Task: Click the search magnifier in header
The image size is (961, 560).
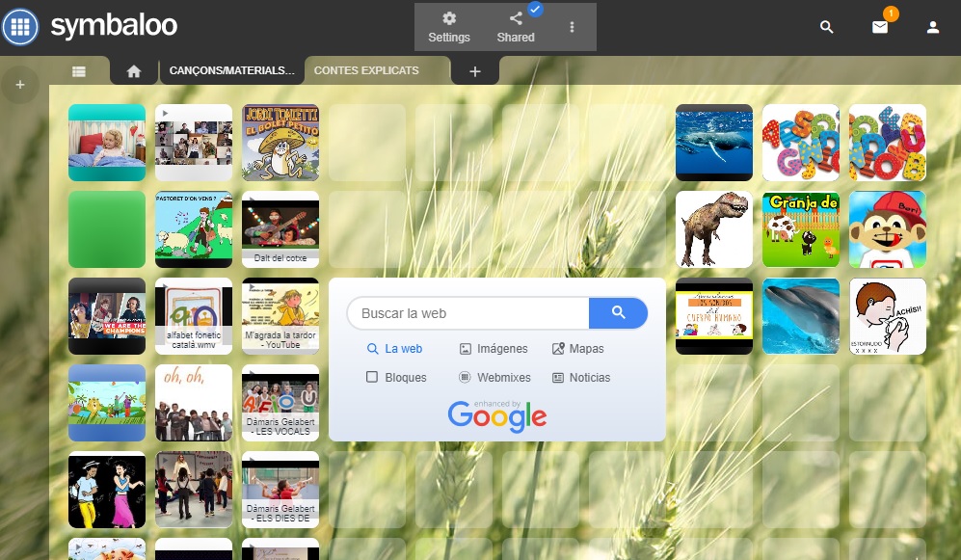Action: pyautogui.click(x=826, y=27)
